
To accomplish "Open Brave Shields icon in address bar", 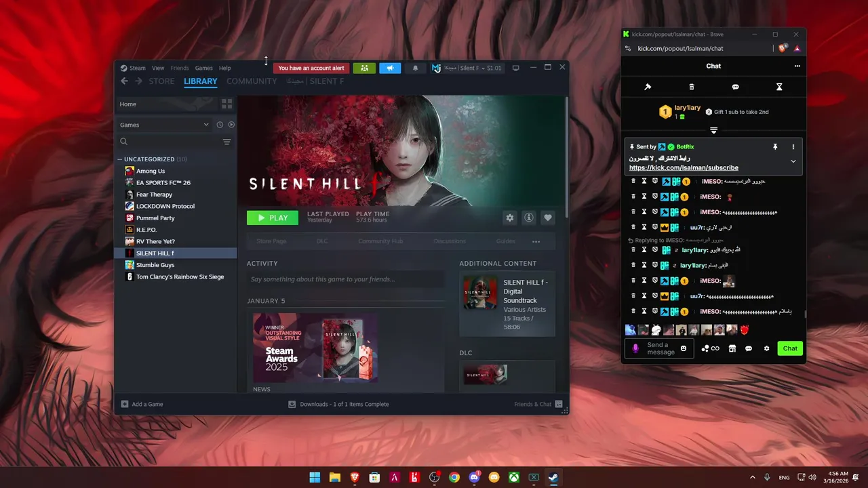I will (x=783, y=48).
